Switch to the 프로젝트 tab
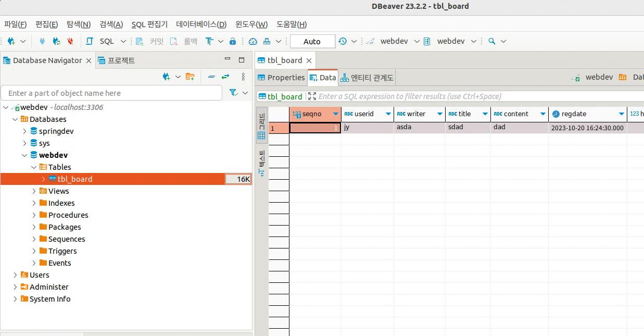 [x=117, y=60]
